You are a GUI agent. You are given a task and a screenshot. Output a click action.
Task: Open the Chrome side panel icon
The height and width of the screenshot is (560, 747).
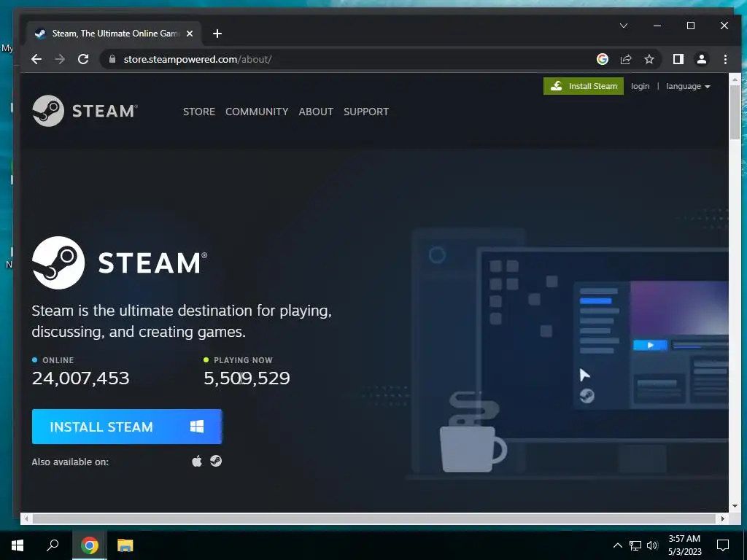click(x=678, y=59)
